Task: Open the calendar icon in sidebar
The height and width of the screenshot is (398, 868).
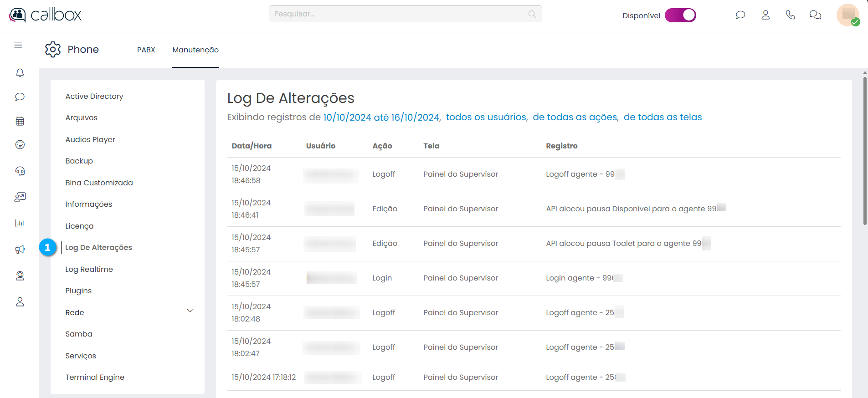Action: pos(20,121)
